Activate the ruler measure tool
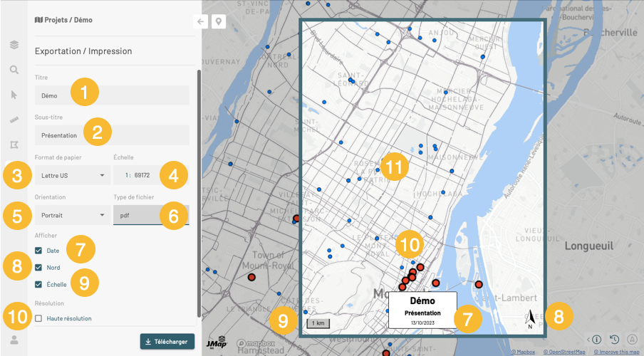This screenshot has height=356, width=644. pyautogui.click(x=14, y=120)
